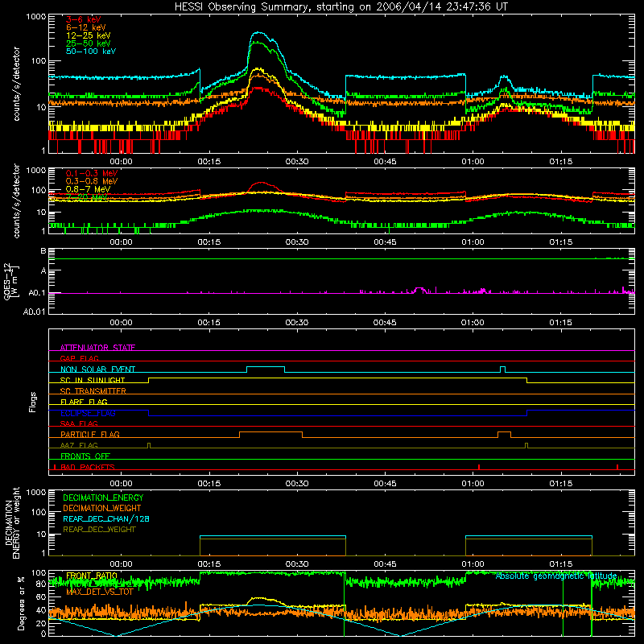Select the 0.3-0.8 MeV legend label
Screen dimensions: 644x644
(x=92, y=181)
